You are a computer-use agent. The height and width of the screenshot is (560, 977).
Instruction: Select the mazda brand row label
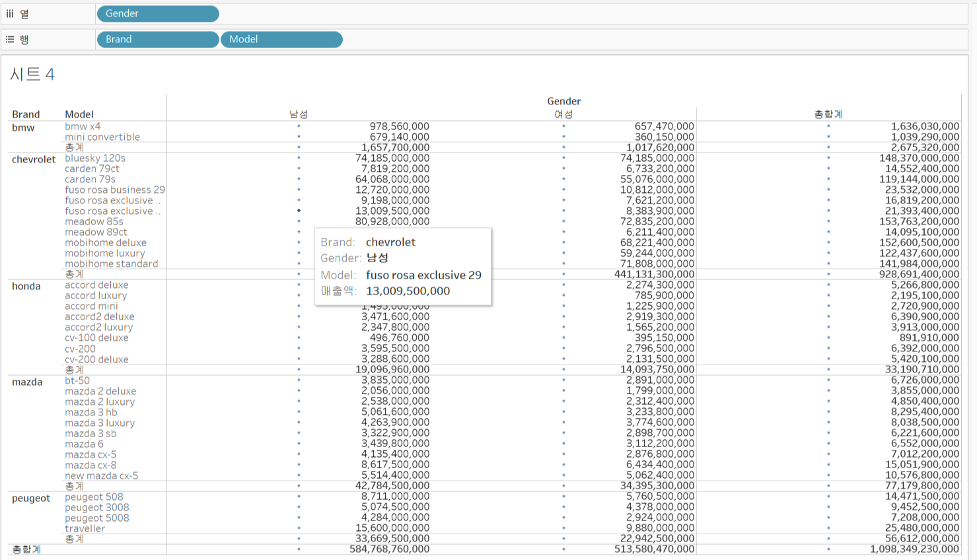coord(27,382)
